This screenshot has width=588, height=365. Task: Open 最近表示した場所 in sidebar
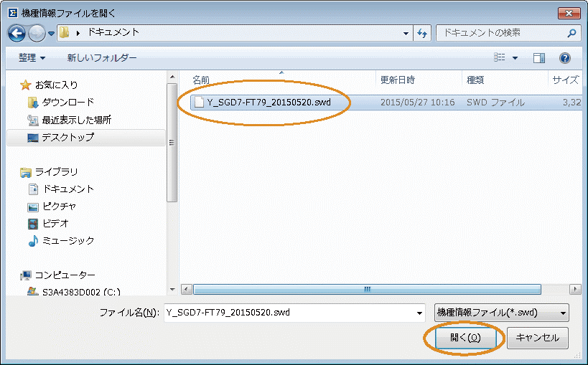click(70, 120)
